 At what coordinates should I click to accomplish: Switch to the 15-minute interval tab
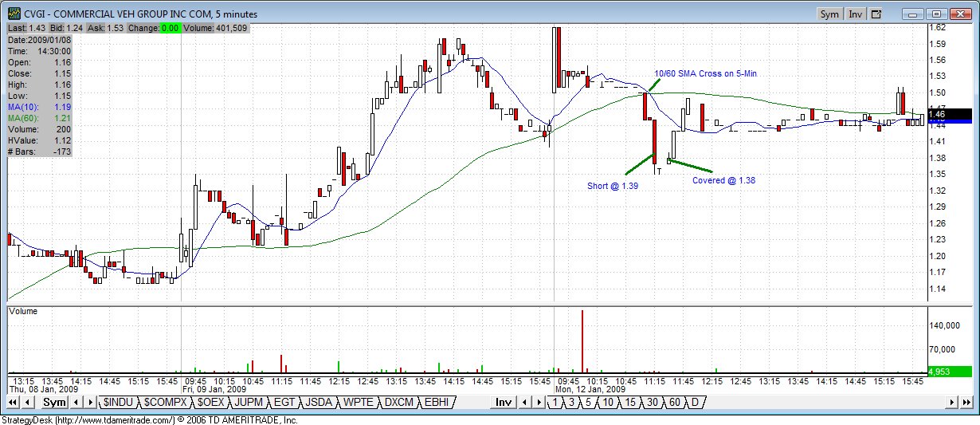pyautogui.click(x=629, y=402)
